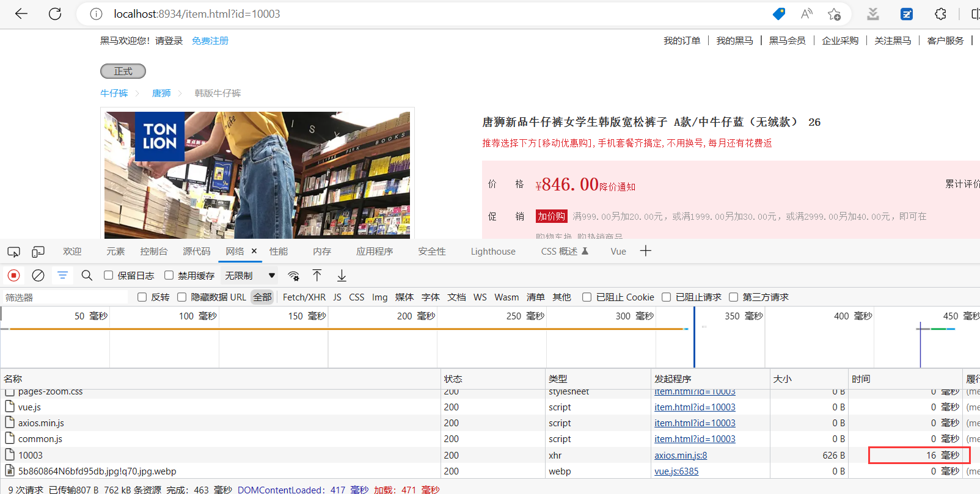Click the 正式 button
Image resolution: width=980 pixels, height=494 pixels.
[x=123, y=71]
